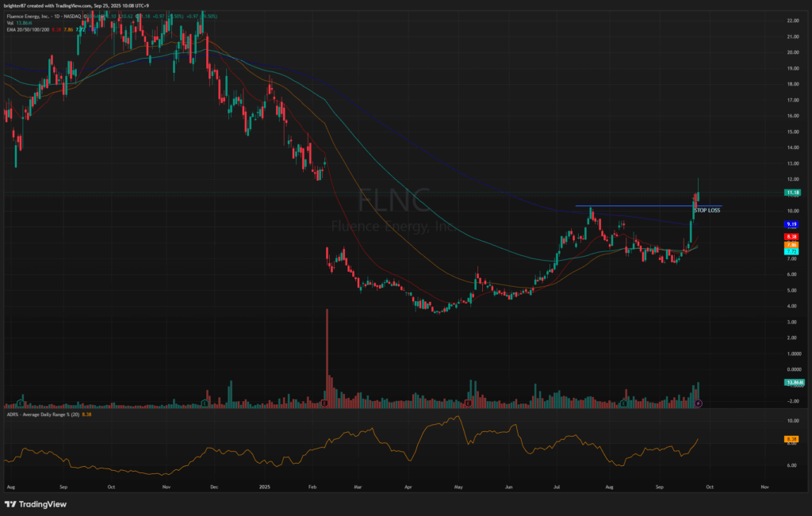This screenshot has height=516, width=812.
Task: Click the May label on time axis
Action: 458,487
